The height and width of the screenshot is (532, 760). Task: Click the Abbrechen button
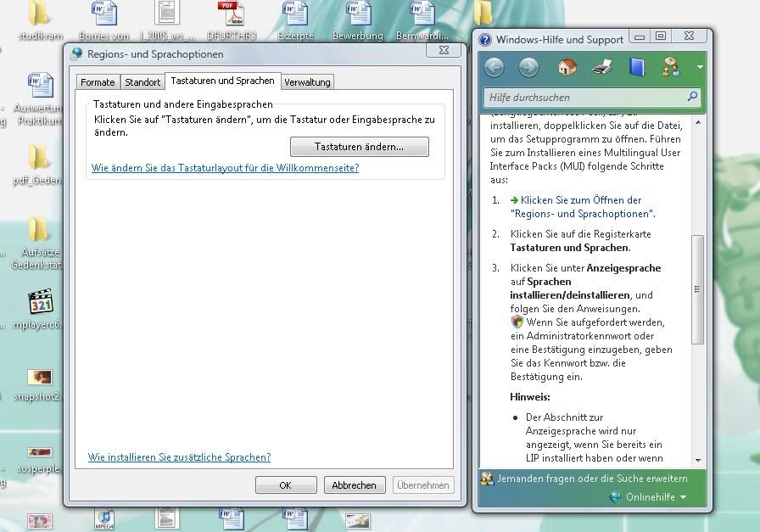pos(354,485)
